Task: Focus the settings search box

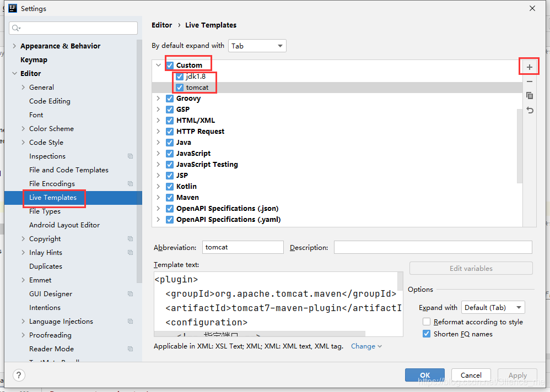Action: click(73, 28)
